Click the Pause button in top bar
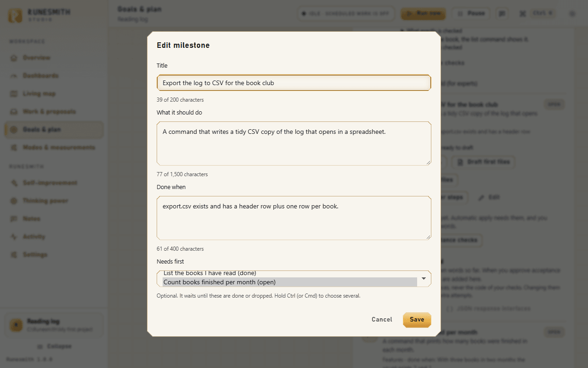The height and width of the screenshot is (368, 588). (471, 14)
